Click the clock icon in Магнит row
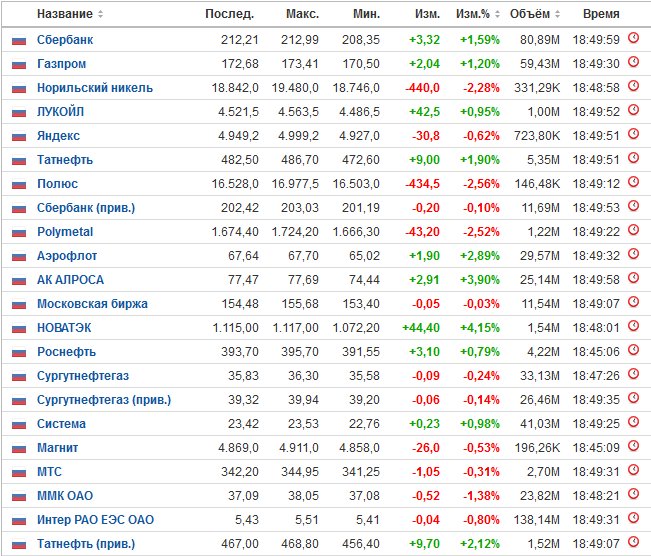 point(633,446)
